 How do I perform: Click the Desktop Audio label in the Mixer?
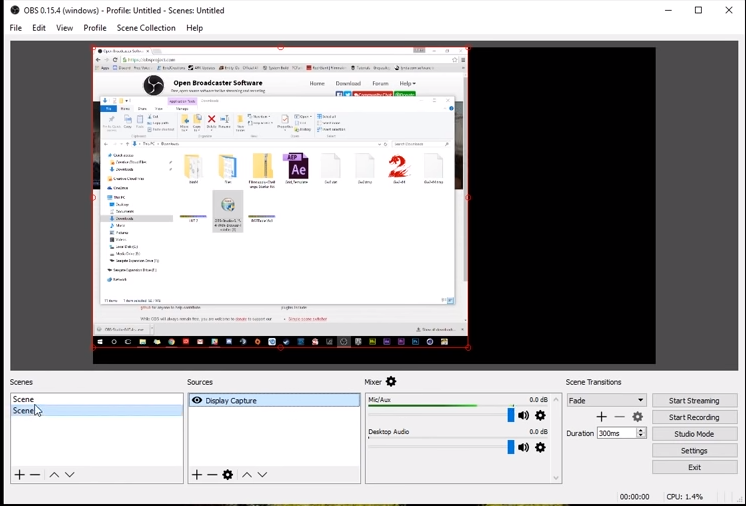[x=388, y=432]
